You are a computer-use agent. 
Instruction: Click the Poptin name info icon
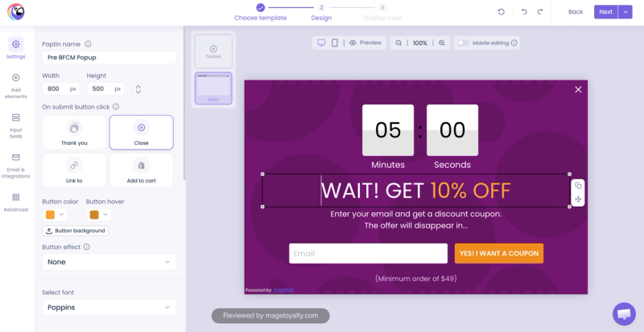(x=88, y=44)
